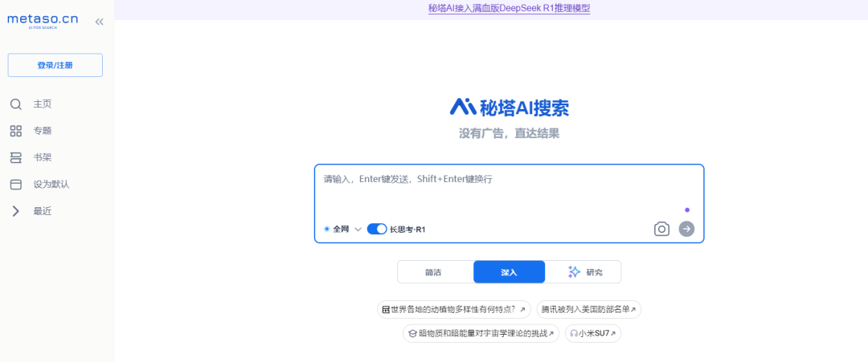
Task: Click the purple dot in search box
Action: tap(687, 210)
